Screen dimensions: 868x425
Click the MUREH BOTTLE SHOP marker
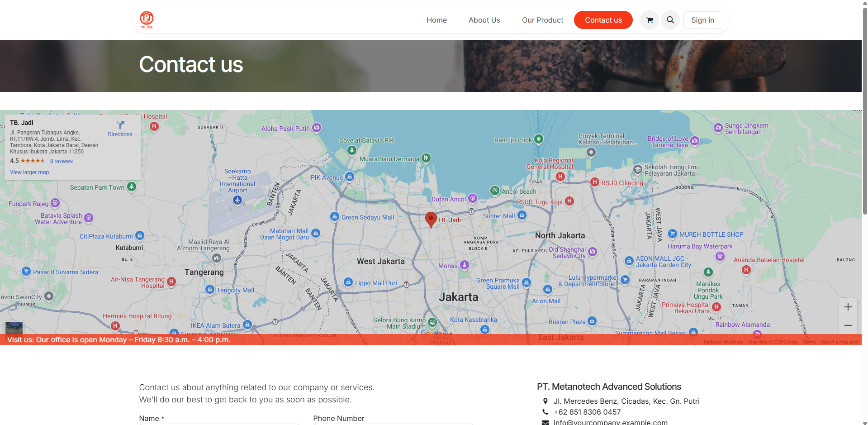point(673,234)
